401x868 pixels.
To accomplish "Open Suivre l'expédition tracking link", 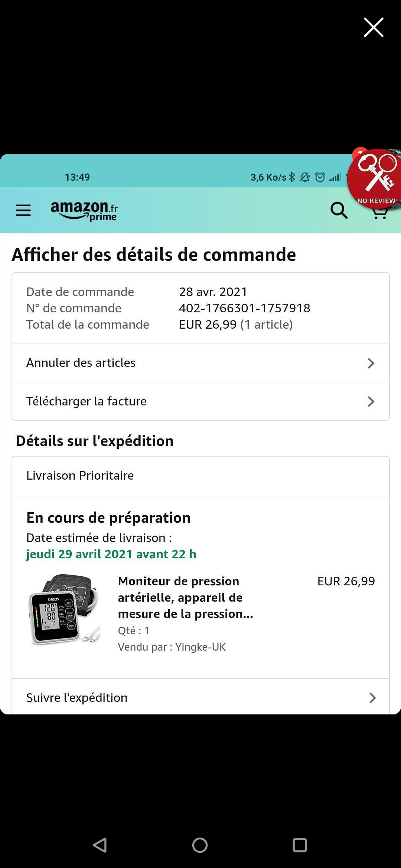I will (77, 698).
